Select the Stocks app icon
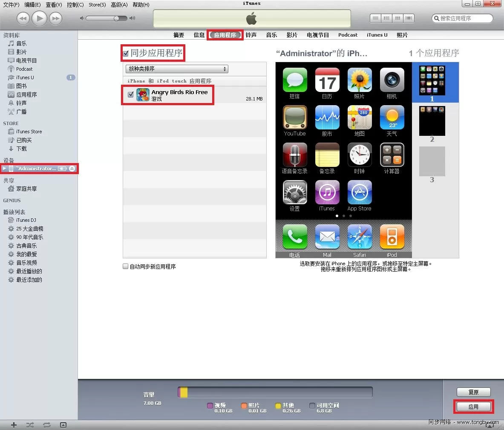 coord(327,117)
